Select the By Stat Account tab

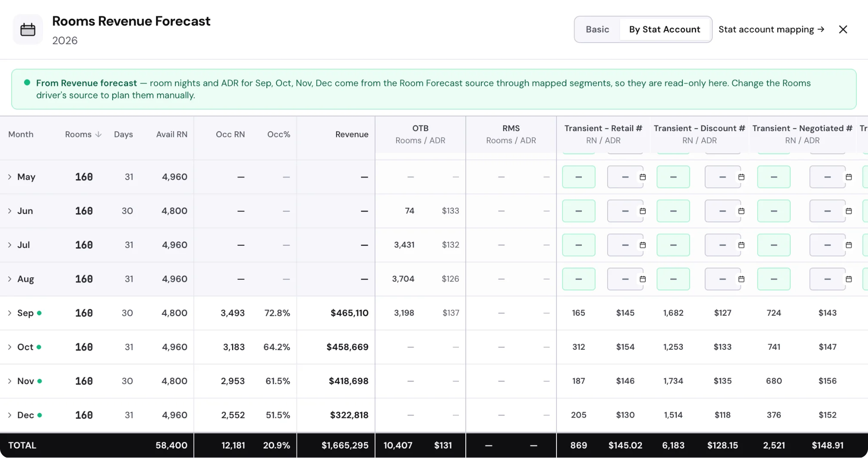(664, 29)
